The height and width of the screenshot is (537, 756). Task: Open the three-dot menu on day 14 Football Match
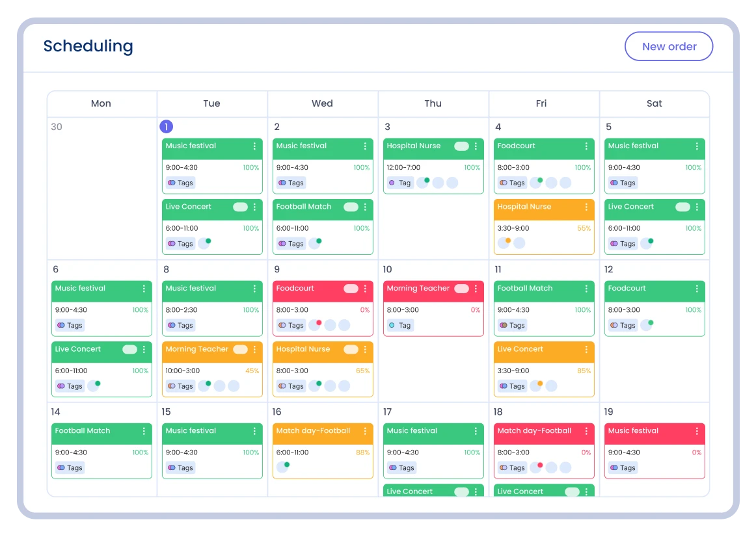click(x=144, y=431)
